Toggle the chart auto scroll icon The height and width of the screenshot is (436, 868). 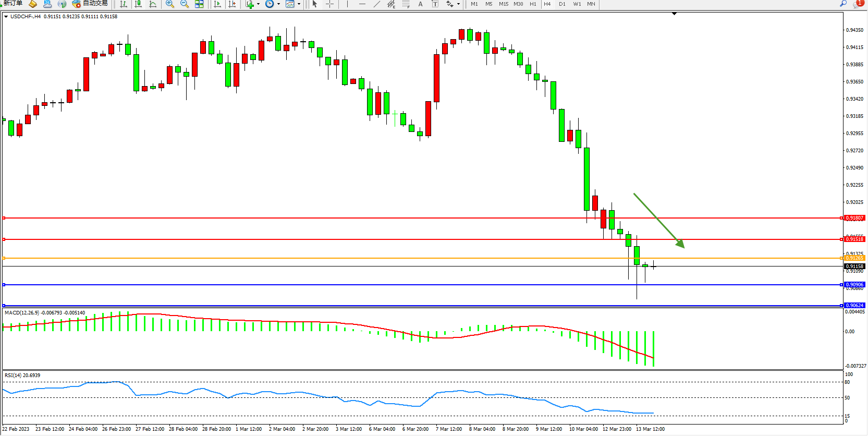tap(217, 4)
